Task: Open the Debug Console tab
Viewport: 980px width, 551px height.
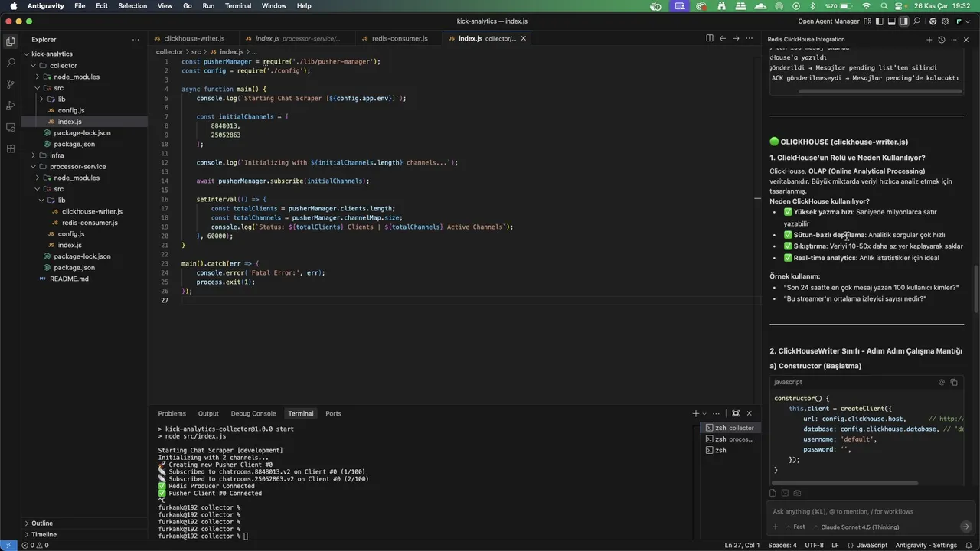Action: point(253,413)
